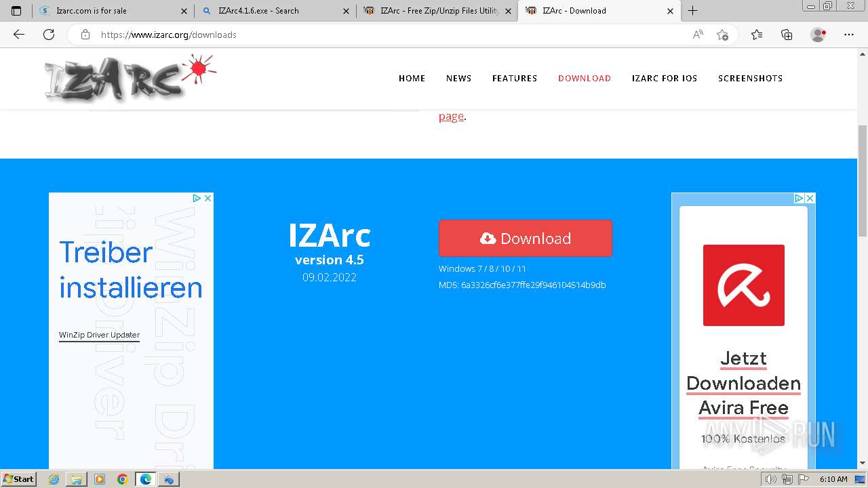Click 'Treiber installieren' ad headline
The image size is (868, 488).
(x=131, y=270)
